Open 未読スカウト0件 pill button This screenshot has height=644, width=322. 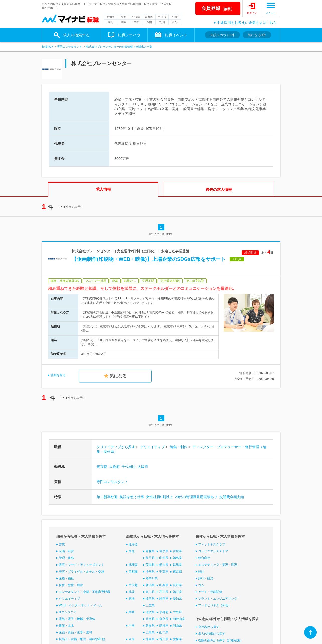tap(222, 35)
